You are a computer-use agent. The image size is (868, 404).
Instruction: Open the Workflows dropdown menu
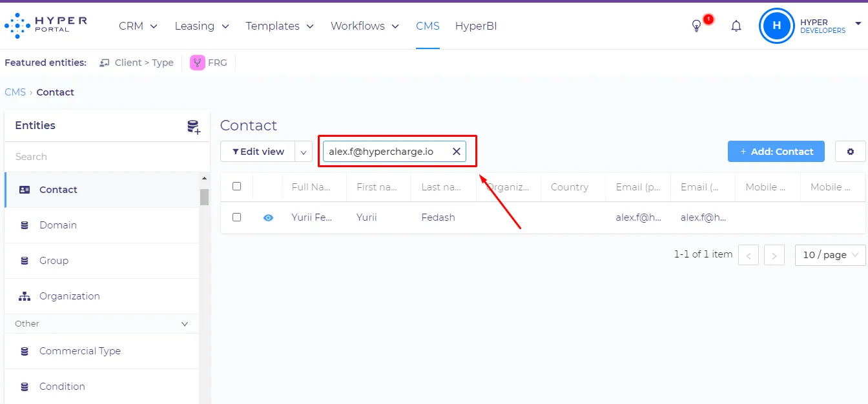[366, 26]
